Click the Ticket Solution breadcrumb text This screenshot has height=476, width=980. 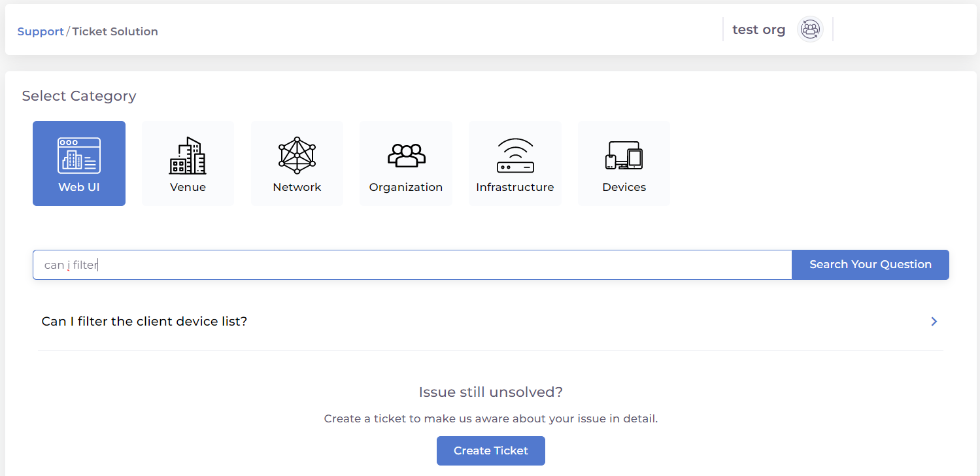(115, 31)
